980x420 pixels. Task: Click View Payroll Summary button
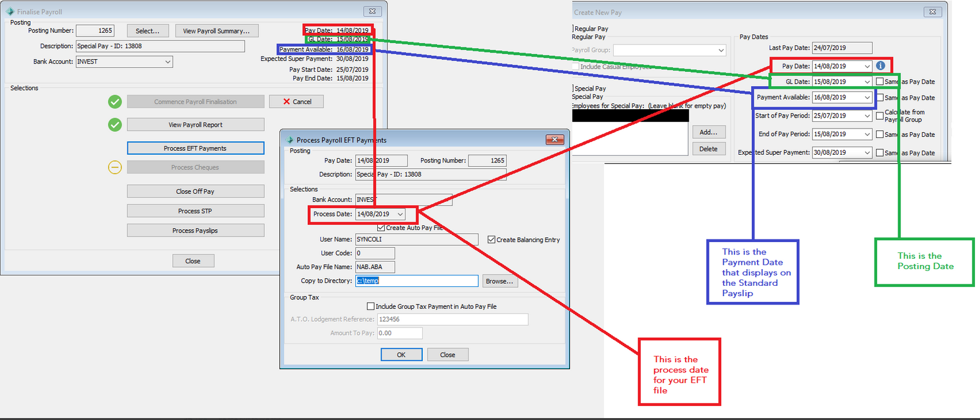click(217, 30)
